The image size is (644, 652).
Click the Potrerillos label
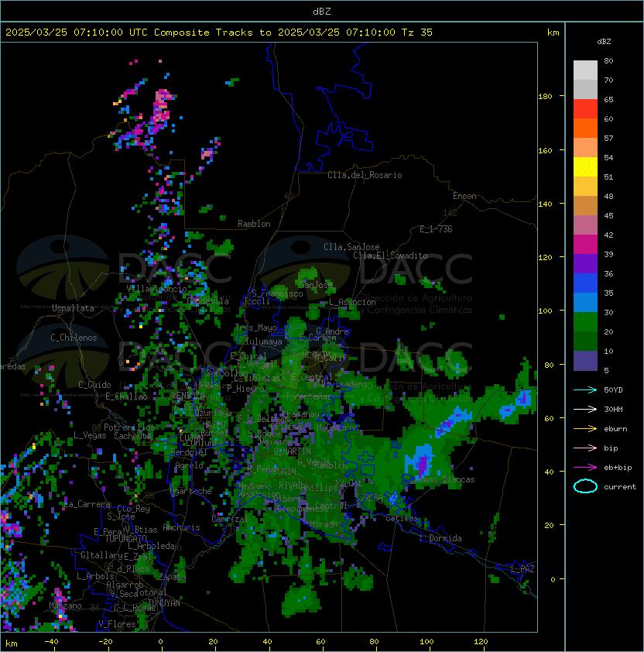pyautogui.click(x=129, y=427)
